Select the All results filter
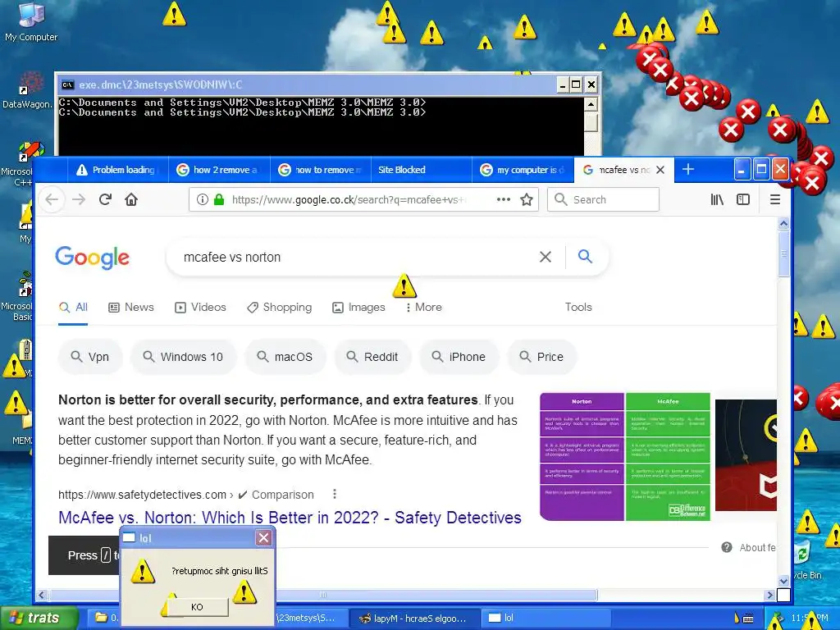The image size is (840, 630). pos(73,308)
